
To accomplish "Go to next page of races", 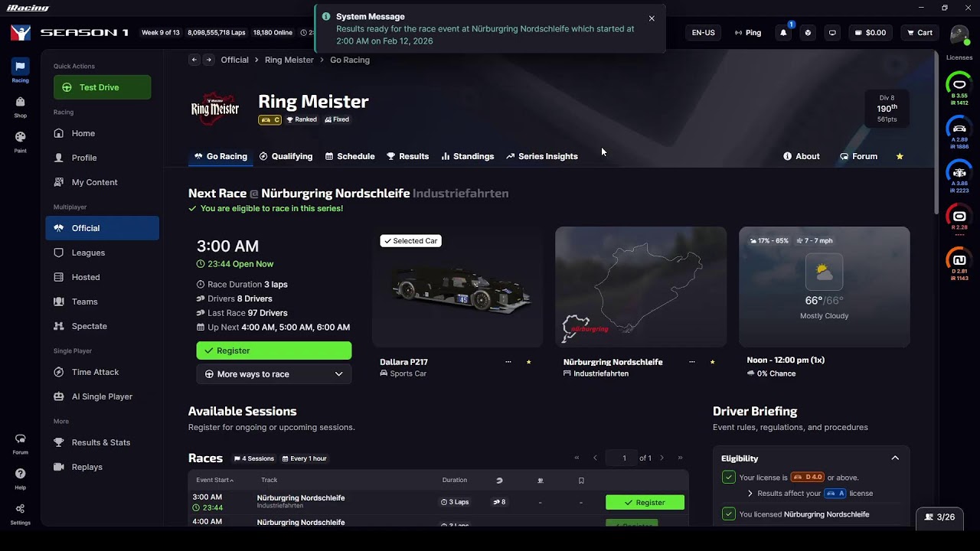I will coord(662,458).
